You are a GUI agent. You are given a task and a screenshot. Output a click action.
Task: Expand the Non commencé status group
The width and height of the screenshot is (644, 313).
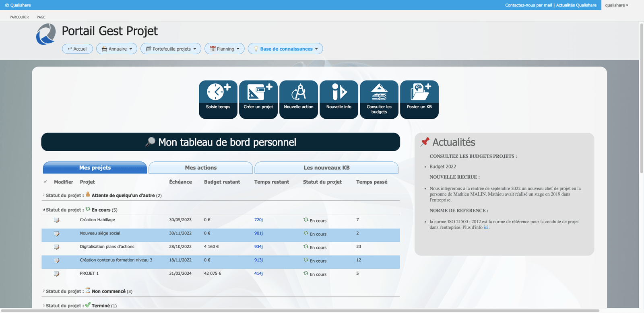[44, 291]
